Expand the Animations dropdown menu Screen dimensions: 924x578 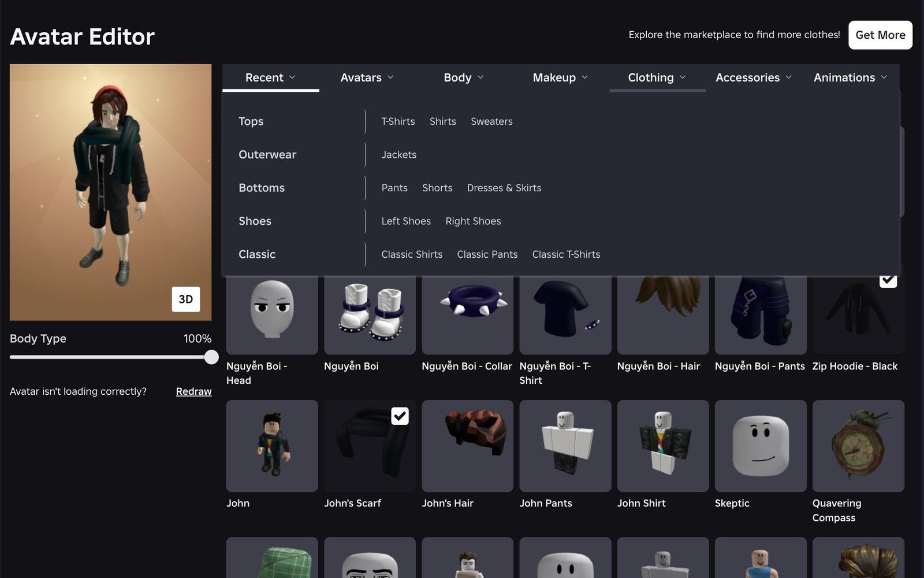pos(851,77)
